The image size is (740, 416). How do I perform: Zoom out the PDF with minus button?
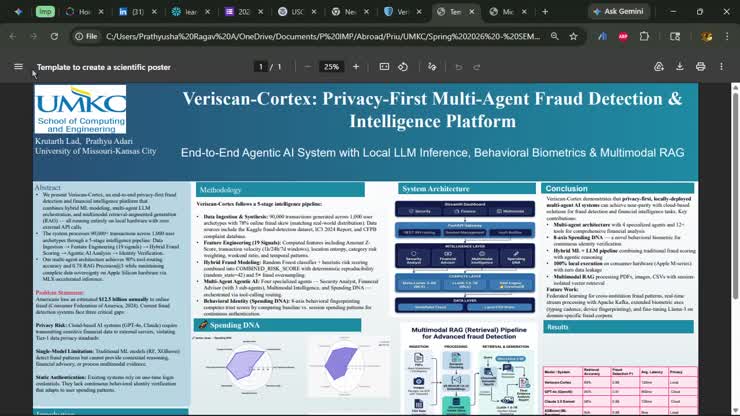pyautogui.click(x=308, y=67)
